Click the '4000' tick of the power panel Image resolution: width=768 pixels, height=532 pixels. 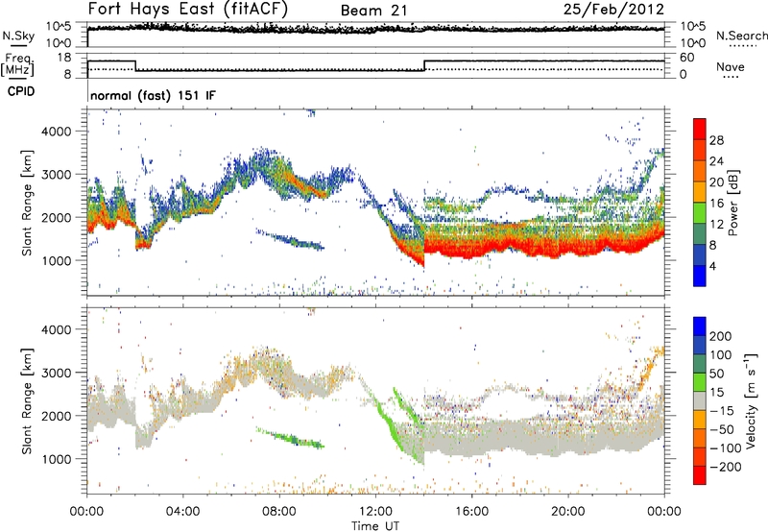point(57,132)
